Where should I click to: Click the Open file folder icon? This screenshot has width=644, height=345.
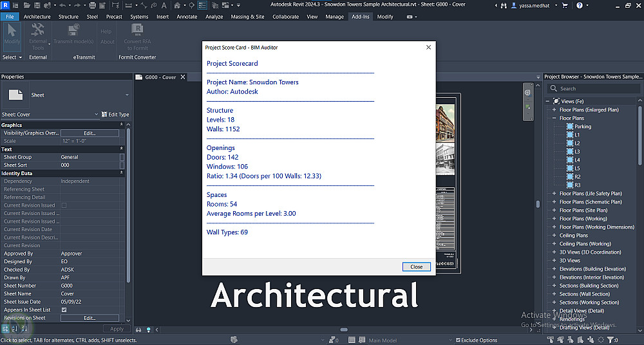[x=27, y=5]
